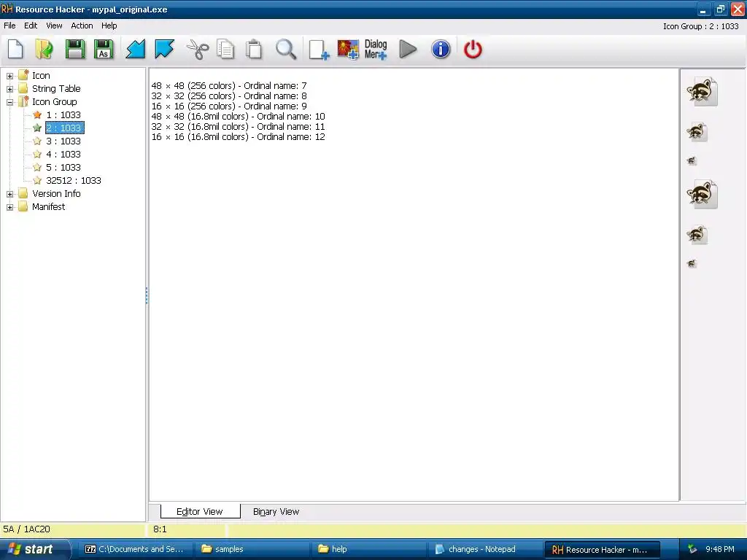Select the String Table tree item

pyautogui.click(x=56, y=88)
